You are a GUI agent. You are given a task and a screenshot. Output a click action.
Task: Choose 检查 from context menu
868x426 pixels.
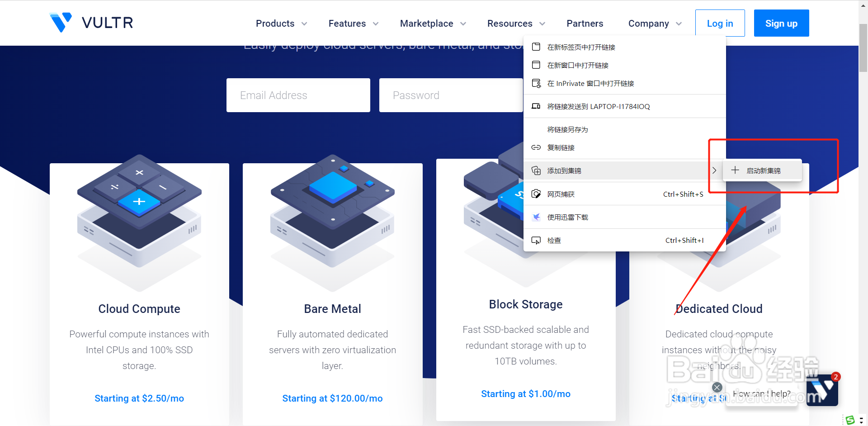pyautogui.click(x=625, y=240)
